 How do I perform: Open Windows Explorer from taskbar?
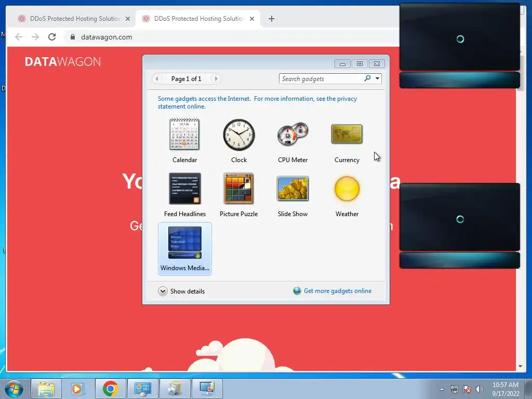[x=46, y=389]
